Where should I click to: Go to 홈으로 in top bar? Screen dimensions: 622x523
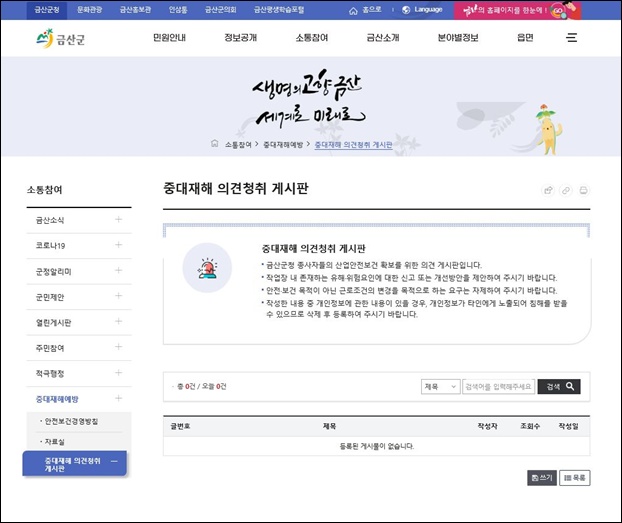(365, 10)
